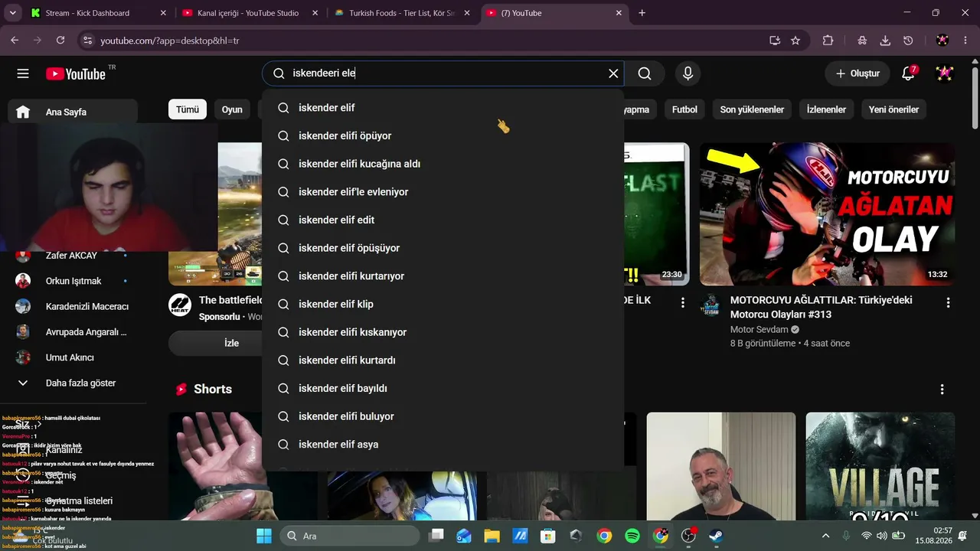Click the Chrome address bar URL

coord(169,41)
